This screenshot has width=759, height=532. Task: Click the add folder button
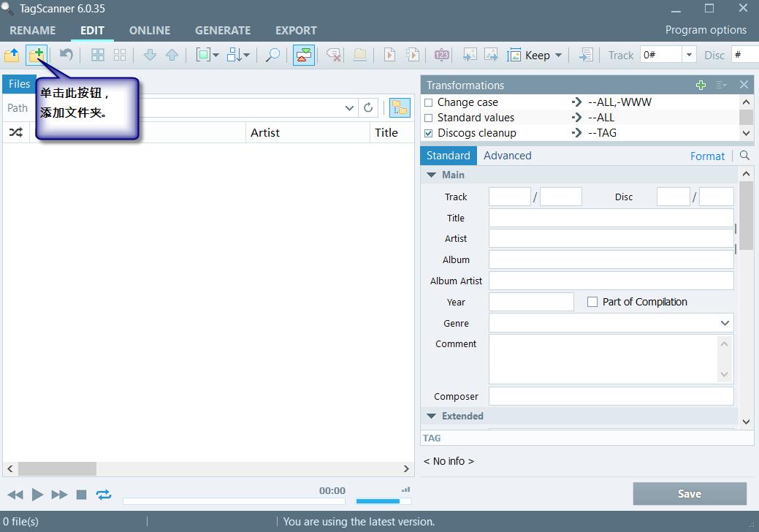tap(36, 55)
